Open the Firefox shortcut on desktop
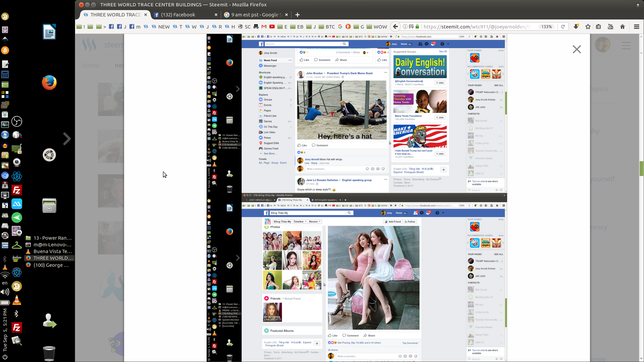 click(49, 82)
